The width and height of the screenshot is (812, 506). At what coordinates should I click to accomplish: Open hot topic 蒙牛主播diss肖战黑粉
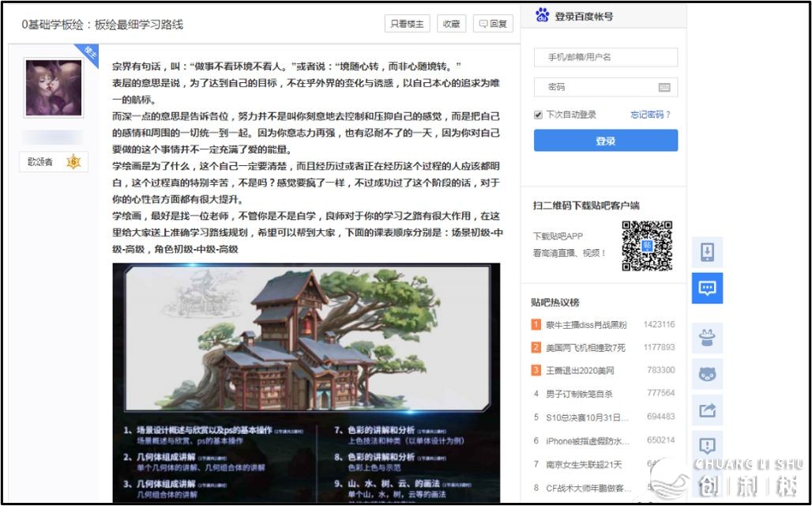(586, 325)
